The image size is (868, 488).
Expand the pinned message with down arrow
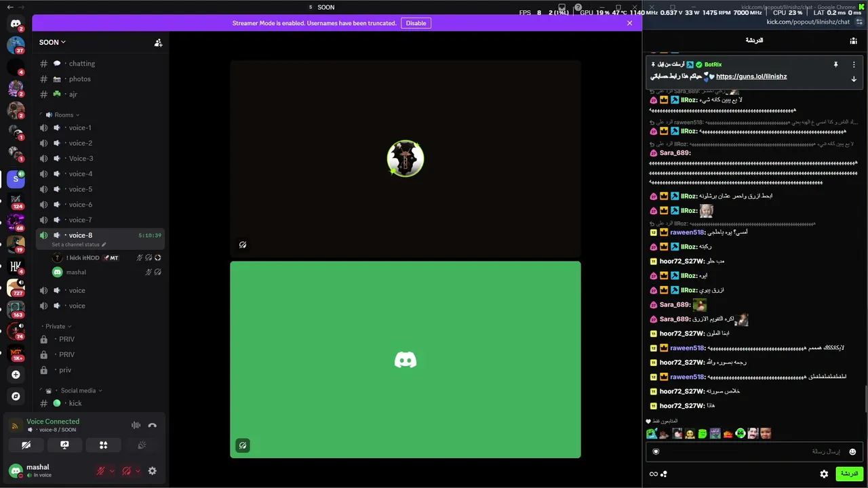click(x=854, y=79)
